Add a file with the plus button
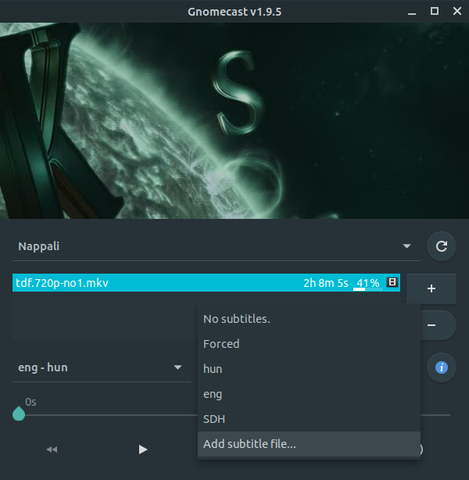Image resolution: width=469 pixels, height=480 pixels. (431, 289)
